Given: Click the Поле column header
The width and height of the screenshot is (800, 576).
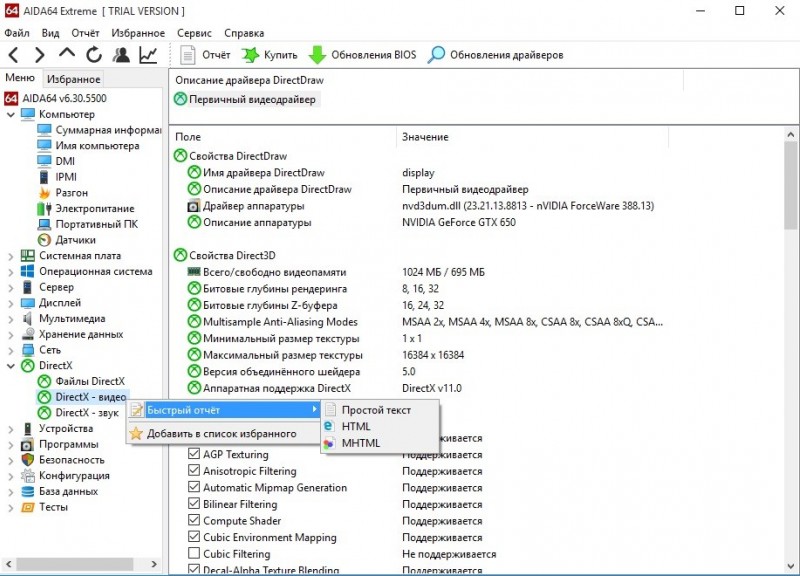Looking at the screenshot, I should (x=283, y=137).
